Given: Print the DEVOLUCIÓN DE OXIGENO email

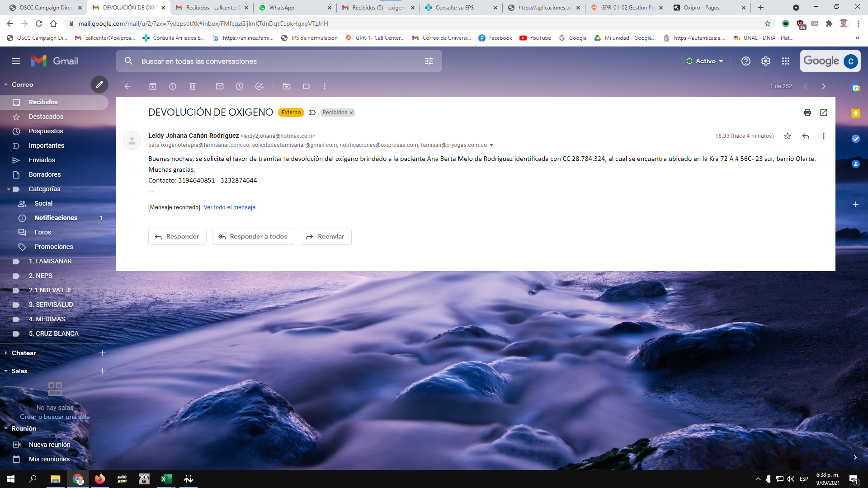Looking at the screenshot, I should [807, 113].
